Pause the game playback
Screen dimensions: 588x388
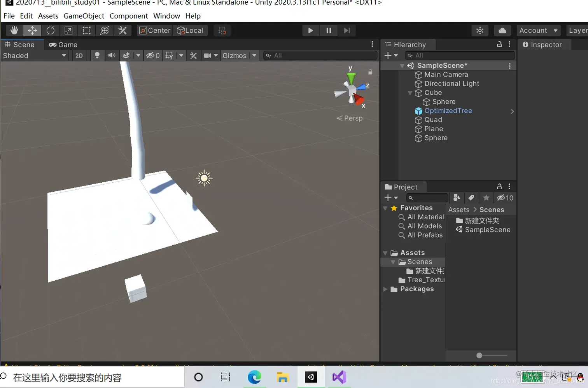coord(329,30)
